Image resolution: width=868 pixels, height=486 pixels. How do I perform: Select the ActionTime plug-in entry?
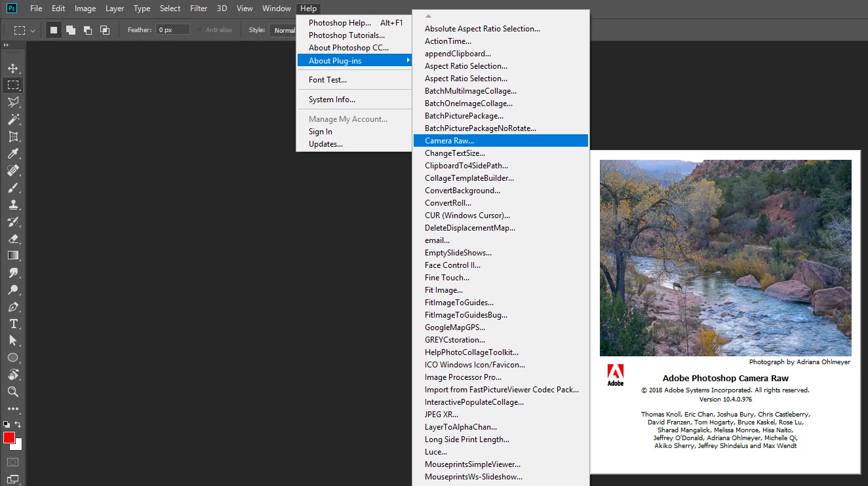pyautogui.click(x=501, y=41)
